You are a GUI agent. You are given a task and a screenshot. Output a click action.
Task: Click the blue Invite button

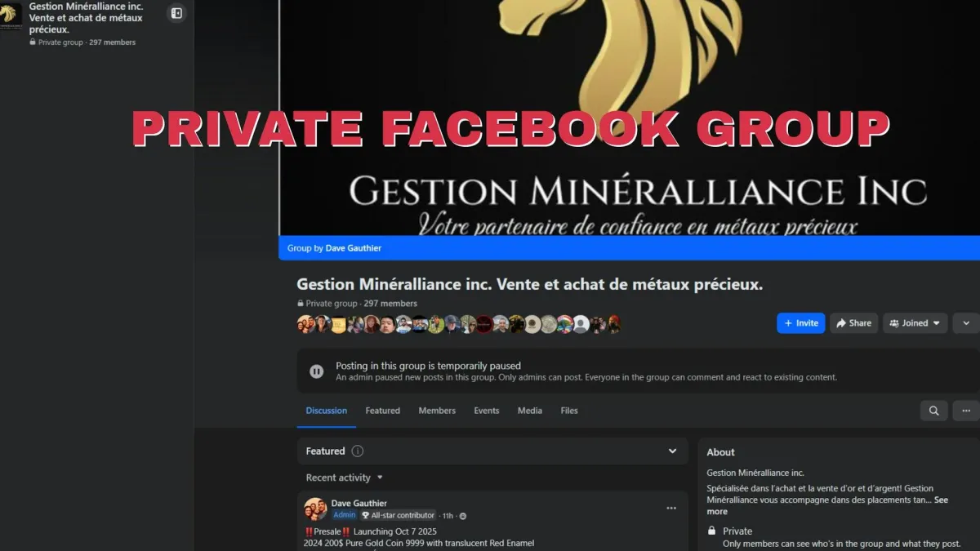point(801,323)
